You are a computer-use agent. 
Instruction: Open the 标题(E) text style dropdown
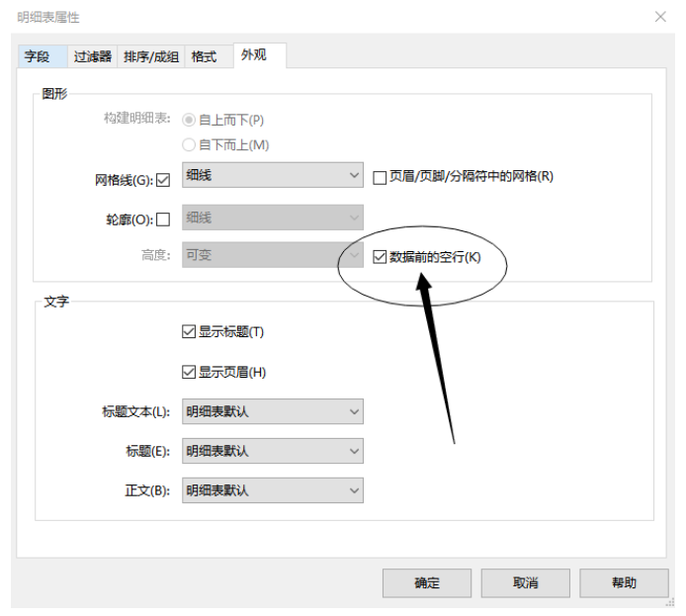272,451
